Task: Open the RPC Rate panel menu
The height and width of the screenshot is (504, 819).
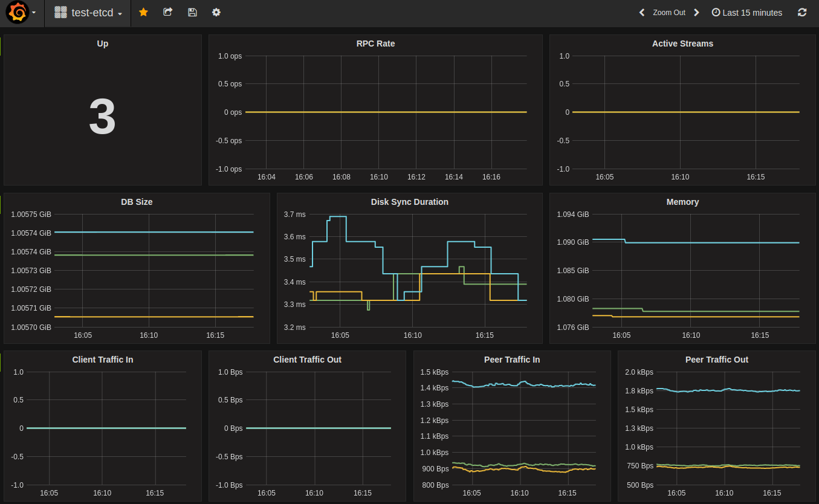Action: pyautogui.click(x=375, y=44)
